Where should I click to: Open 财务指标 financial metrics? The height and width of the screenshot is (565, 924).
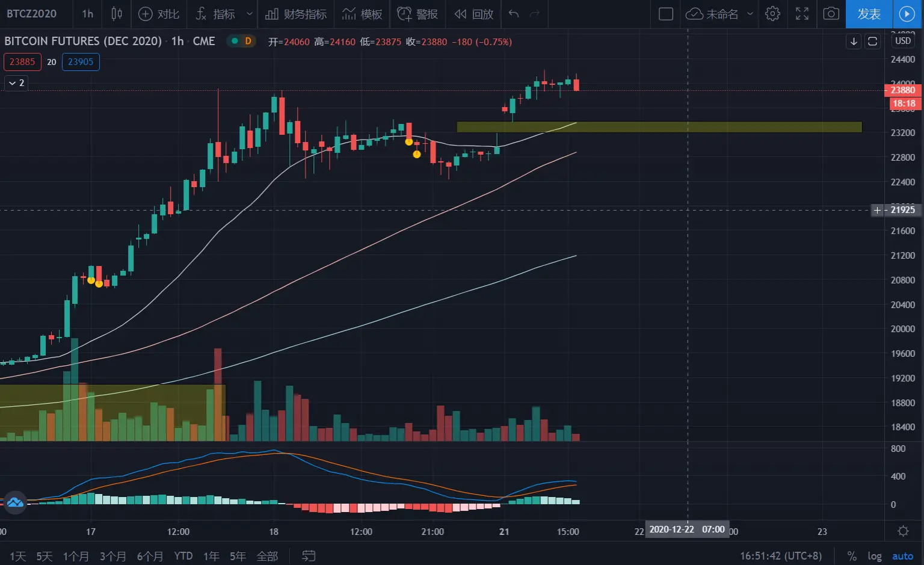pos(296,14)
